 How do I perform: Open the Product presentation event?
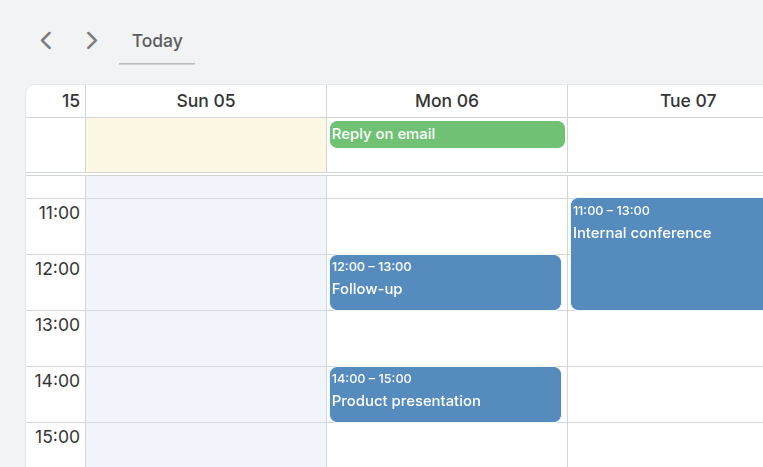(445, 394)
